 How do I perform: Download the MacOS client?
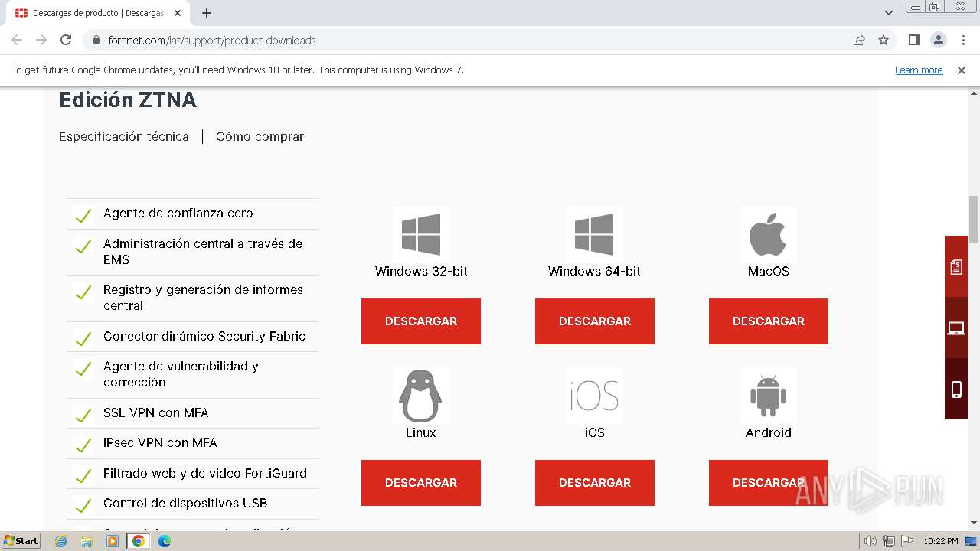[769, 321]
